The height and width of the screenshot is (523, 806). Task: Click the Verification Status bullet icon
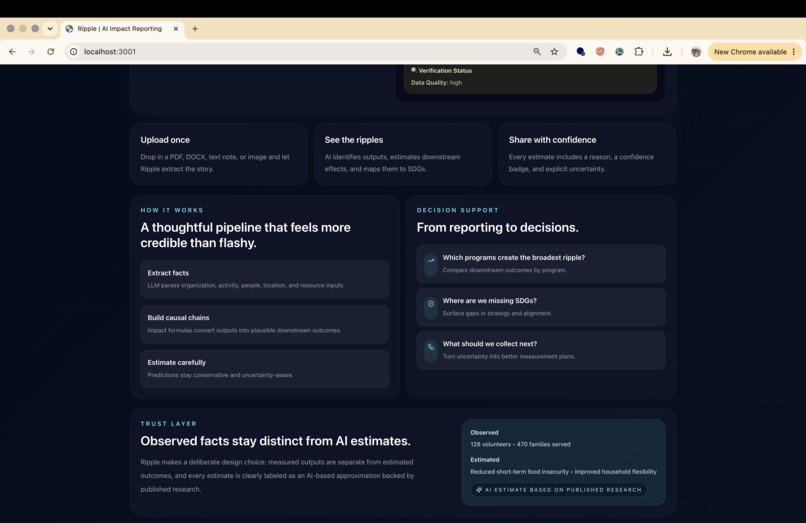pyautogui.click(x=413, y=70)
